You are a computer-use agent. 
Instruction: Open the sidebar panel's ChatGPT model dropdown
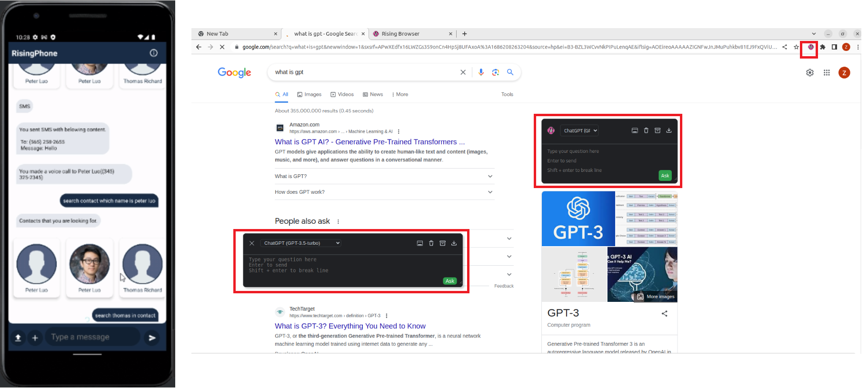(x=579, y=130)
